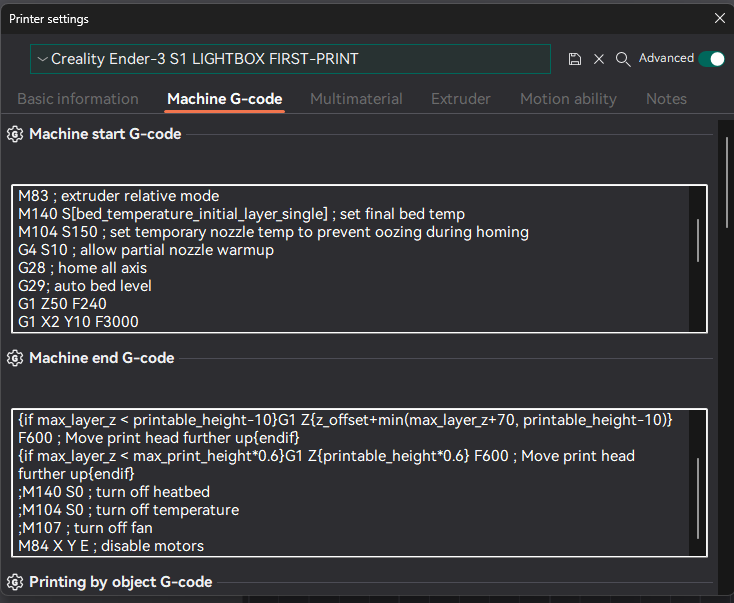Open the Multimaterial tab
This screenshot has height=603, width=734.
356,99
